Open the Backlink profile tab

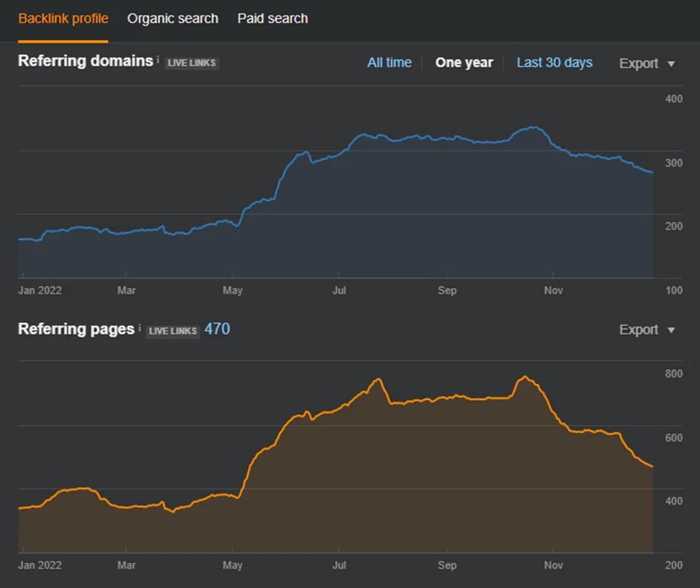[63, 19]
